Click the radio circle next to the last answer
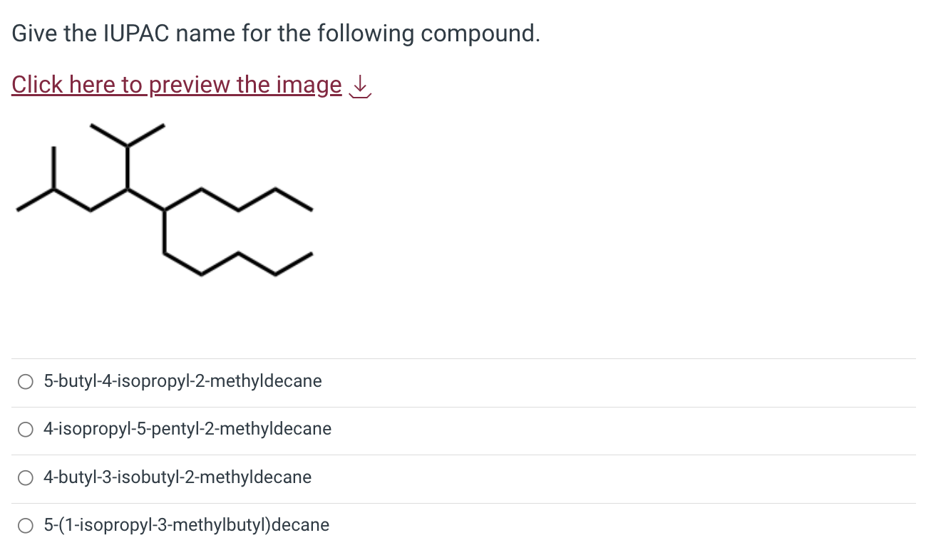 [x=25, y=525]
